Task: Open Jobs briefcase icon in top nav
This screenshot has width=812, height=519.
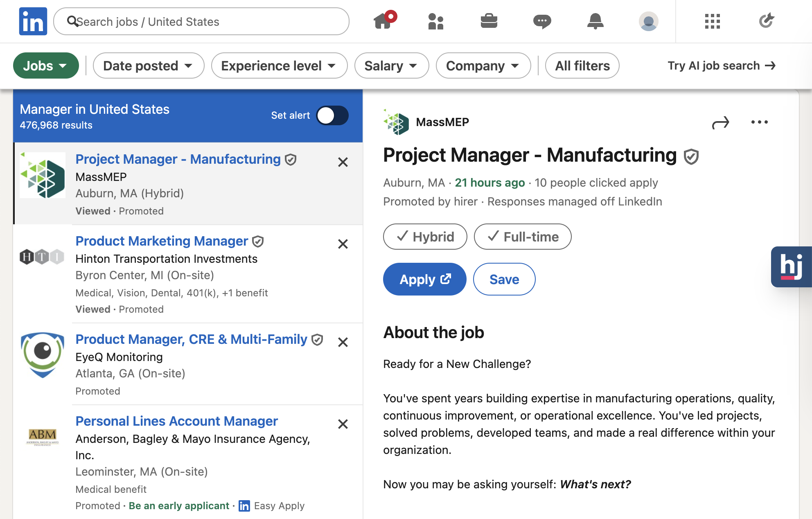Action: pos(489,21)
